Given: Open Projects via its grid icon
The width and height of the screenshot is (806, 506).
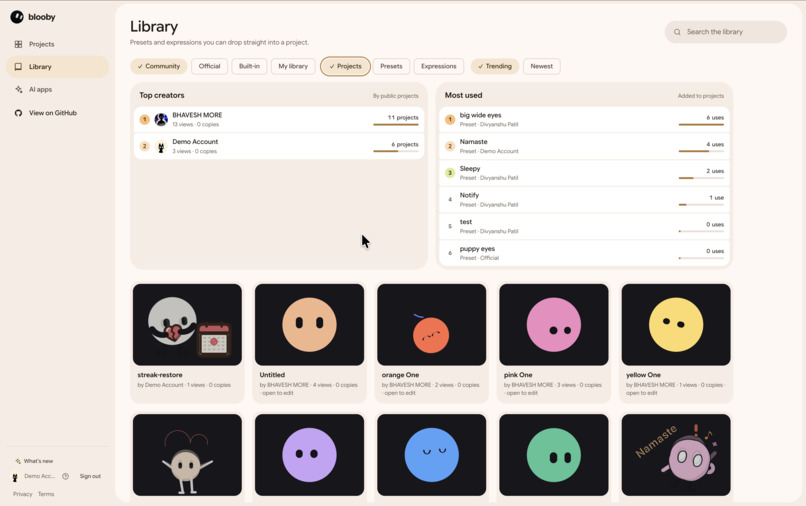Looking at the screenshot, I should pos(19,44).
